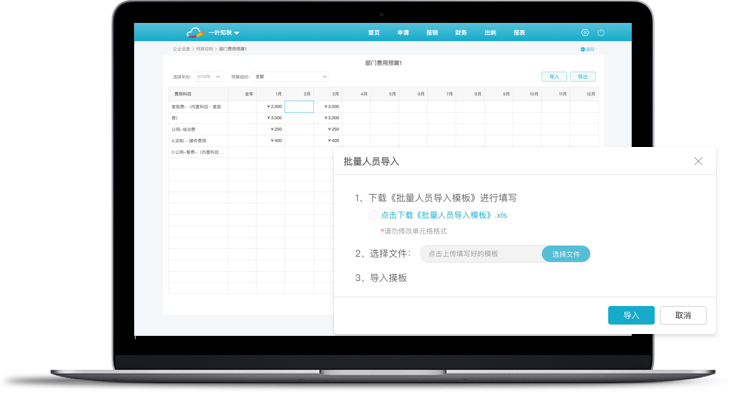Click the highlighted 2月 cell in the first row

click(299, 107)
